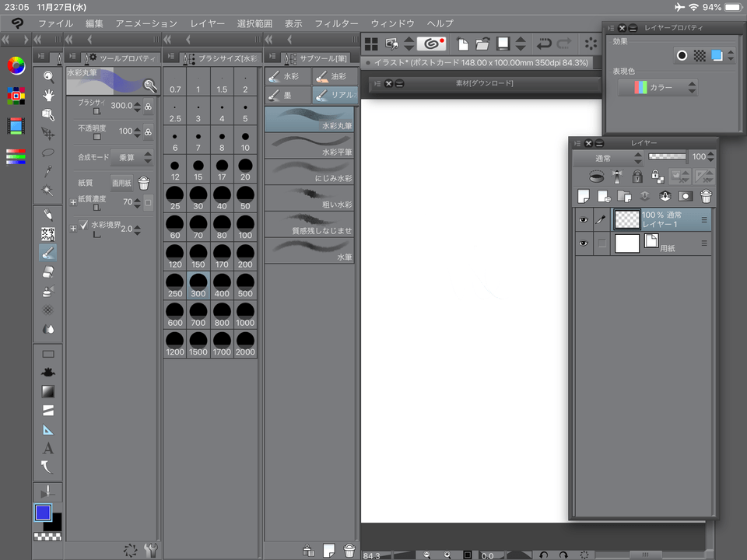Image resolution: width=747 pixels, height=560 pixels.
Task: Toggle visibility of 用紙 layer
Action: pos(583,243)
